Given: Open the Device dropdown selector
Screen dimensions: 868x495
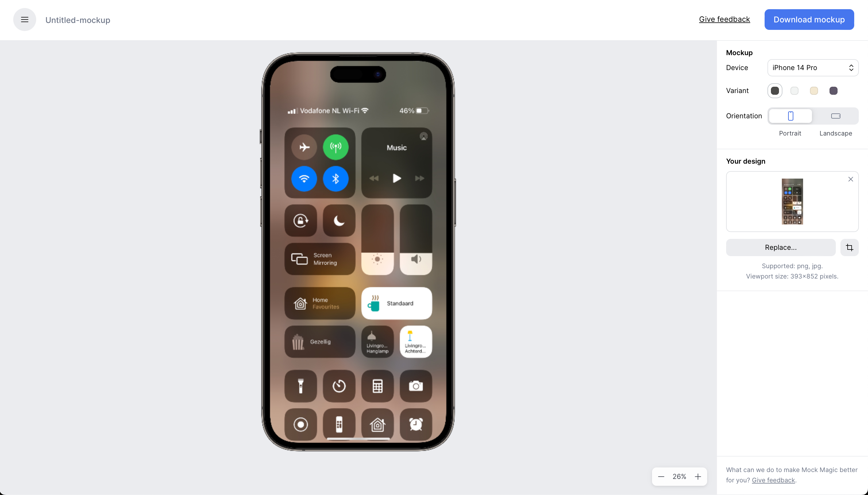Looking at the screenshot, I should pos(813,67).
